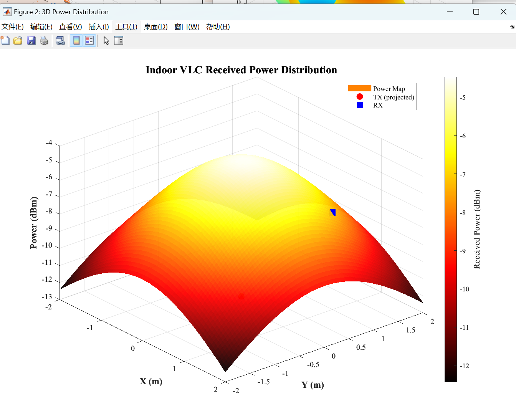This screenshot has width=516, height=420.
Task: Open the 文件(F) menu
Action: [13, 26]
